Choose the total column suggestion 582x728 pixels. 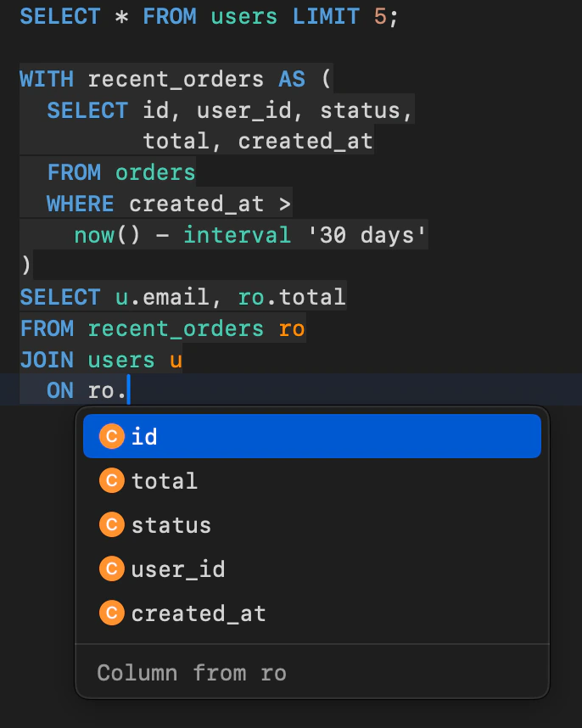[x=312, y=480]
